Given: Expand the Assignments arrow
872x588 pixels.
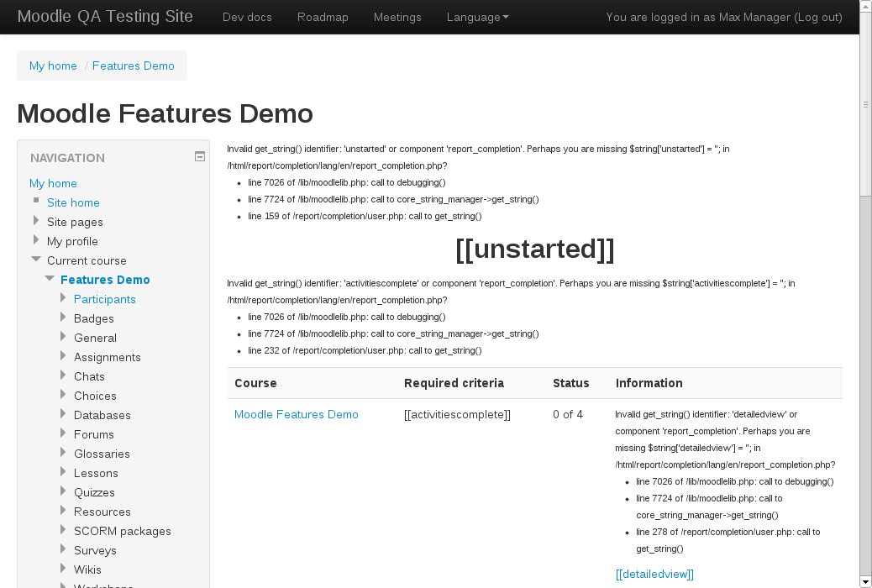Looking at the screenshot, I should (63, 356).
